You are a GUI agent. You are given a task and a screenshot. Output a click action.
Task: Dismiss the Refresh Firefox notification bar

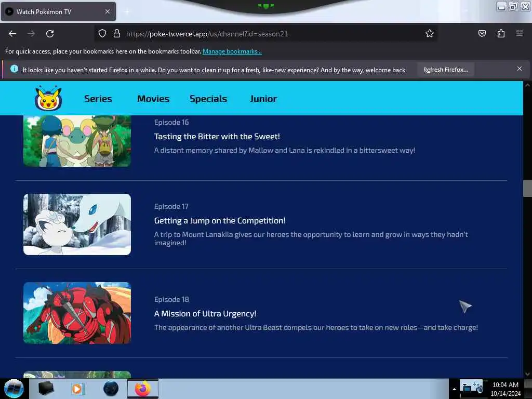tap(520, 69)
